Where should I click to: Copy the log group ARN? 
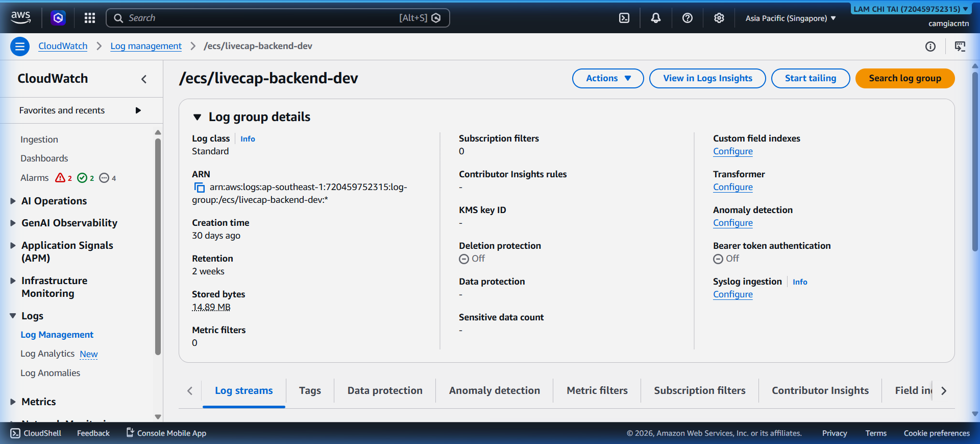pos(199,188)
